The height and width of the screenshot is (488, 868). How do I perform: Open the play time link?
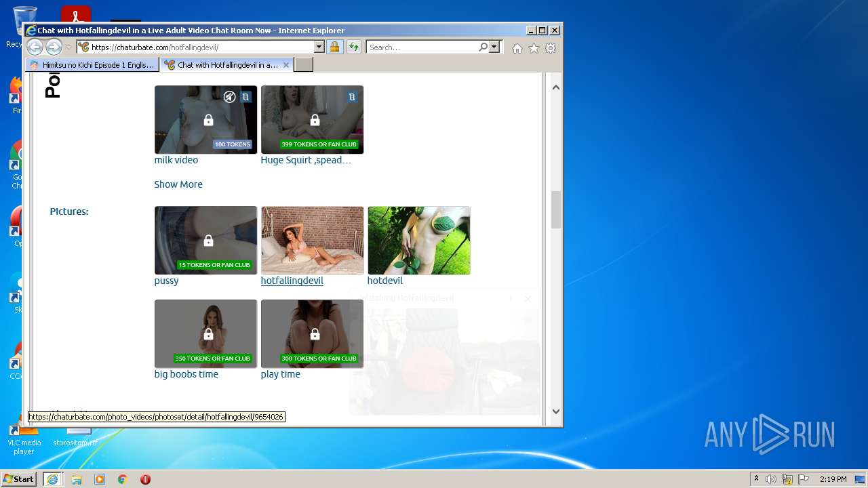pos(281,374)
